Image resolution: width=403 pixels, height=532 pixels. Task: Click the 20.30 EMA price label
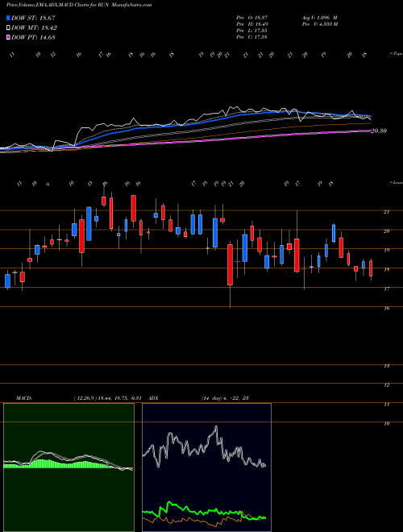[x=379, y=131]
